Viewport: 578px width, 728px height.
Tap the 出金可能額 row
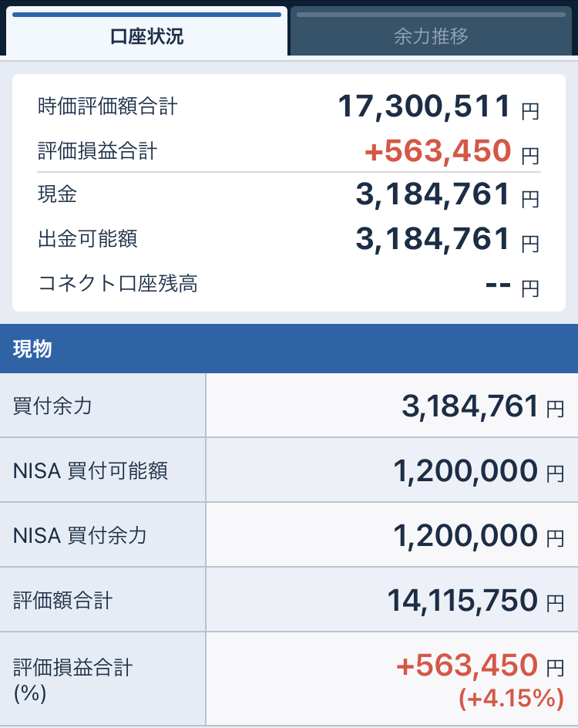[x=288, y=240]
